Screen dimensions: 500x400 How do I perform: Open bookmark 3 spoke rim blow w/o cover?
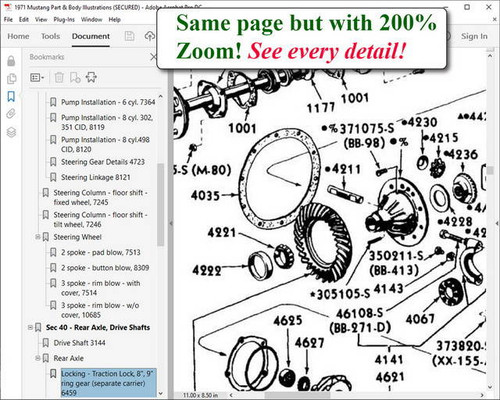coord(100,310)
